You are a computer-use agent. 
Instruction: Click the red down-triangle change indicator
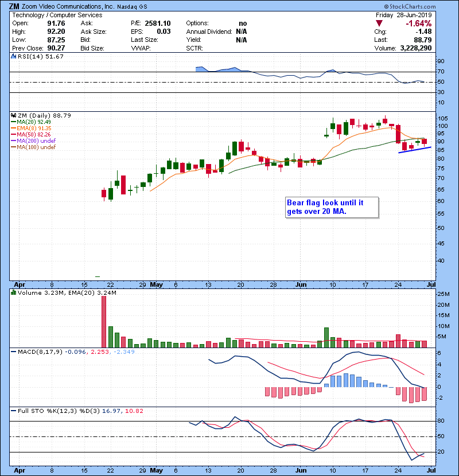click(379, 23)
